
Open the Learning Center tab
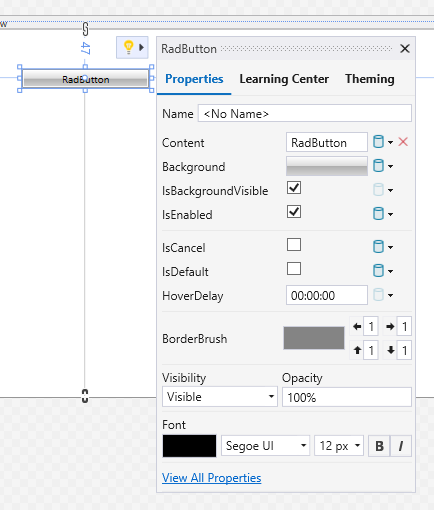click(x=284, y=79)
